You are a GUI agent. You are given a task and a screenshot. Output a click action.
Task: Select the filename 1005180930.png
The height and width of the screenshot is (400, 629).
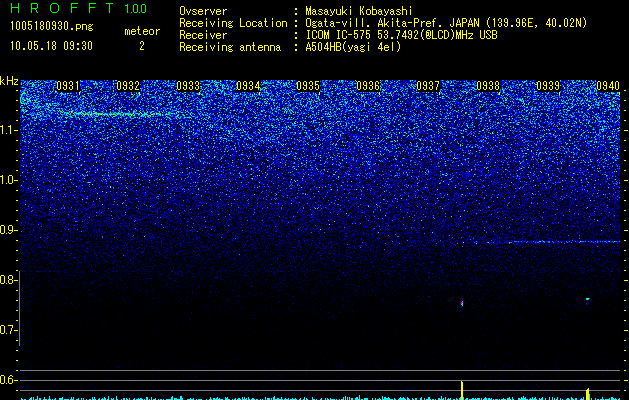[52, 26]
